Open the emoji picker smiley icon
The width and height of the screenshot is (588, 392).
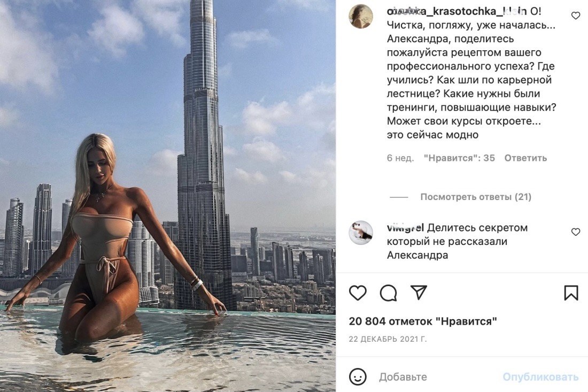[358, 376]
